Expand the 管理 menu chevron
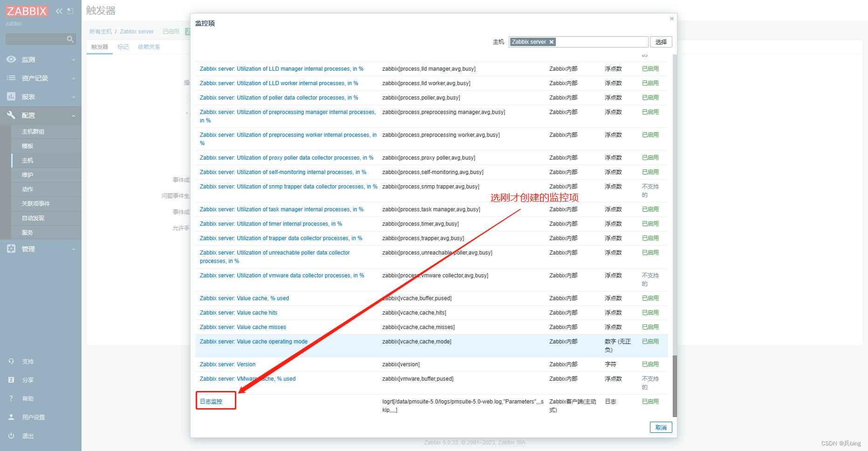The width and height of the screenshot is (868, 451). click(74, 249)
